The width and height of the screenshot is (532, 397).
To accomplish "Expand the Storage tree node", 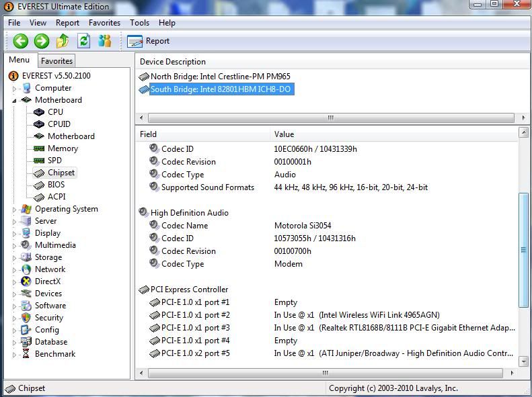I will (14, 258).
